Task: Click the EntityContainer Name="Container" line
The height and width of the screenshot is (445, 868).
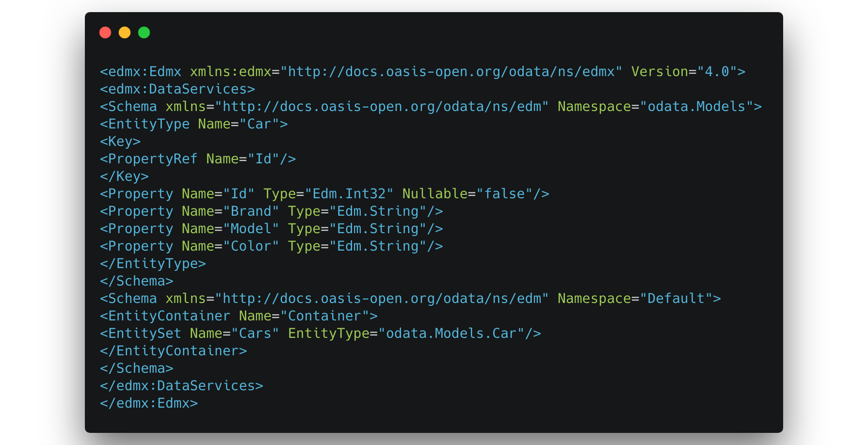Action: coord(239,316)
